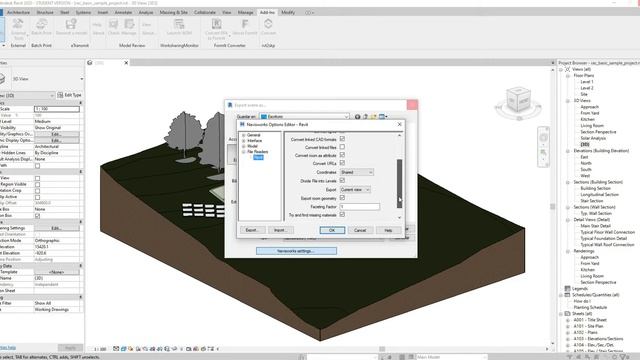Screen dimensions: 640x360
Task: Toggle Export room geometry checkbox
Action: click(342, 198)
